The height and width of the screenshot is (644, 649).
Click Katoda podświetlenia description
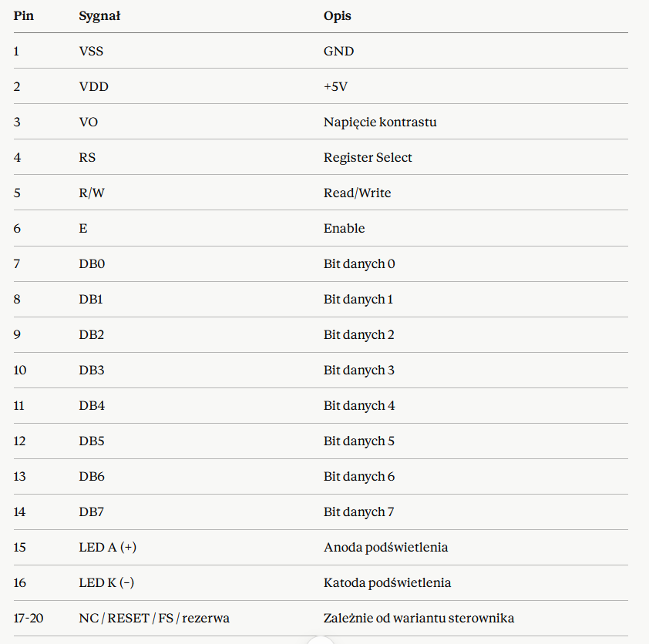(x=387, y=583)
